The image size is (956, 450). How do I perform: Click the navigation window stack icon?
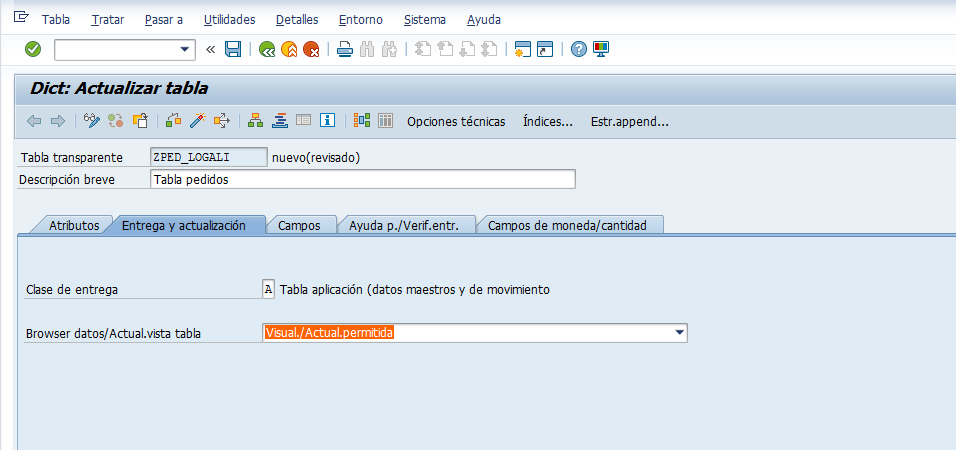(280, 121)
